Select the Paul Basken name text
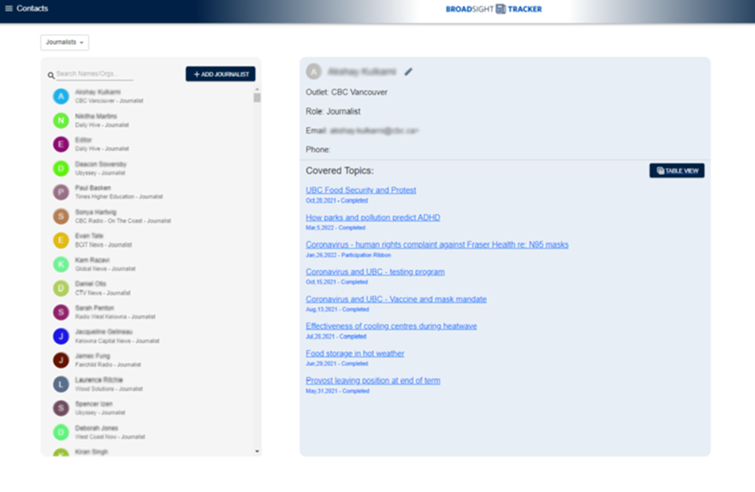Image resolution: width=755 pixels, height=492 pixels. [93, 188]
